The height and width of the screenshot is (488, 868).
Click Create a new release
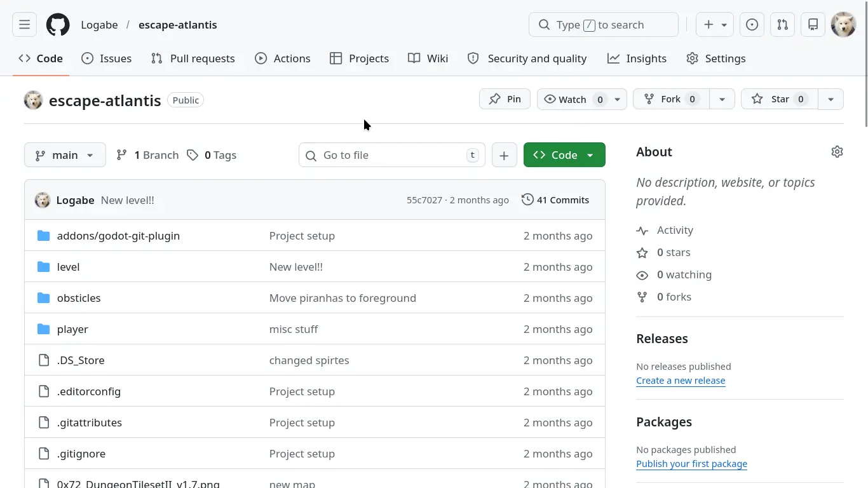click(681, 381)
